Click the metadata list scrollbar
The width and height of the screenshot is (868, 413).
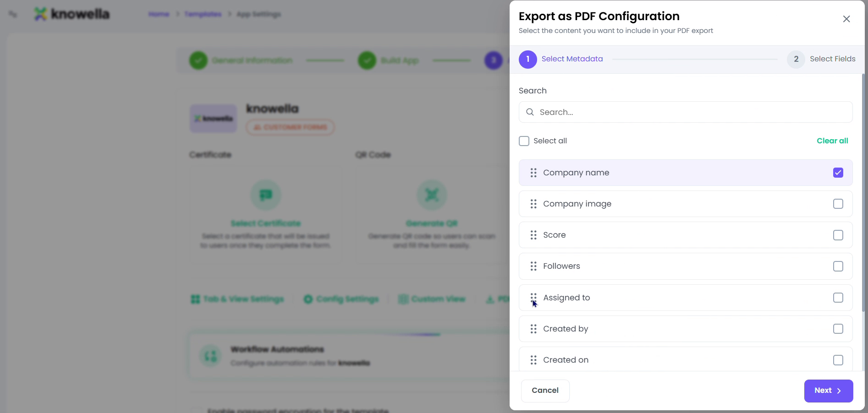coord(863,192)
